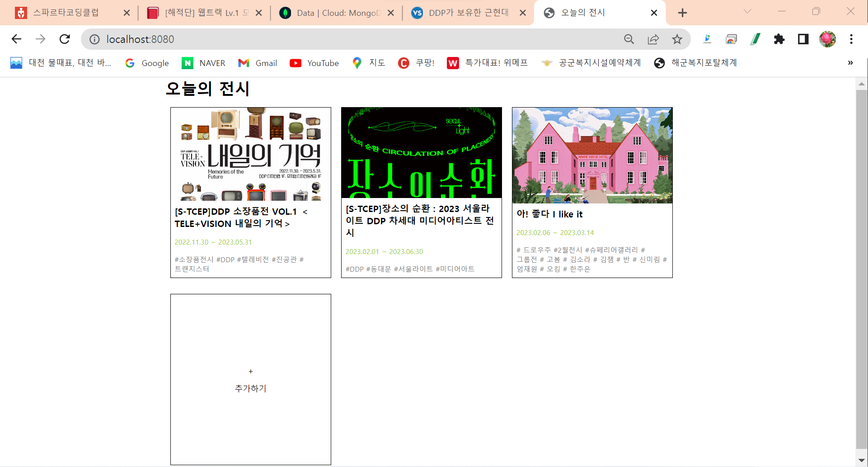Click the page scrollbar up arrow
The height and width of the screenshot is (467, 868).
point(861,84)
